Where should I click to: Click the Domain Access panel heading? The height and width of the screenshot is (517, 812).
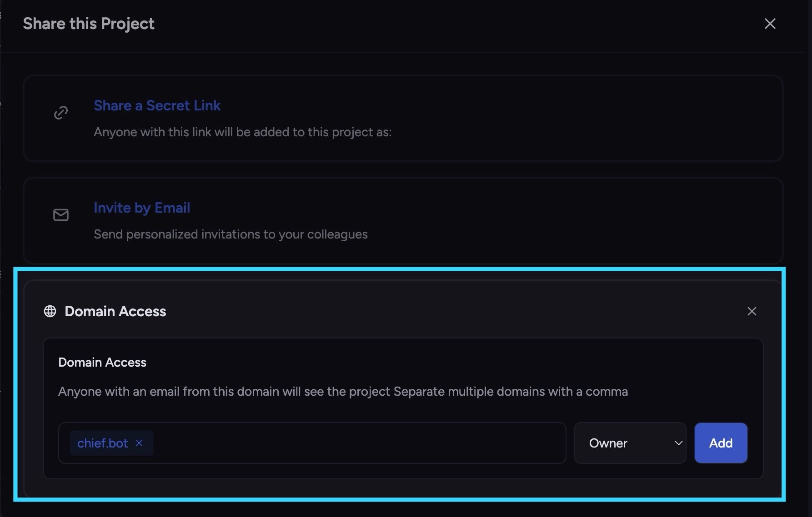click(115, 311)
